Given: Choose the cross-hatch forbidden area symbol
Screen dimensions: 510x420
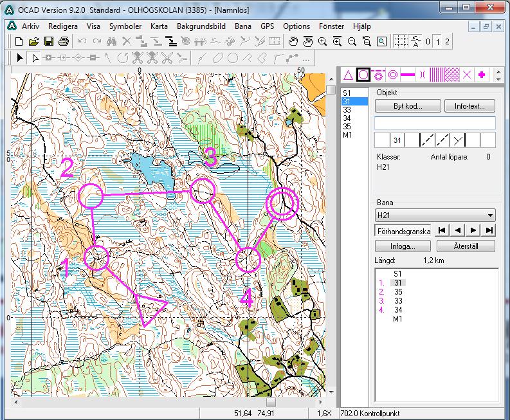Looking at the screenshot, I should point(451,75).
